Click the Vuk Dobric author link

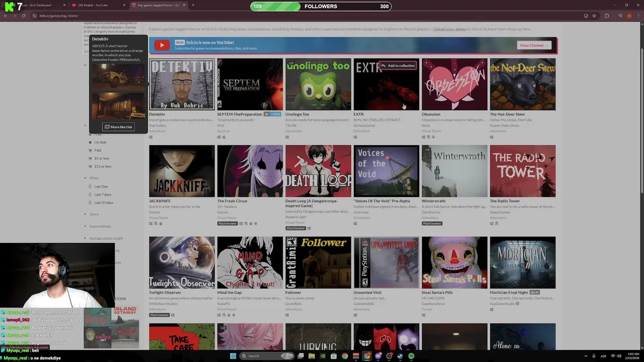point(157,126)
